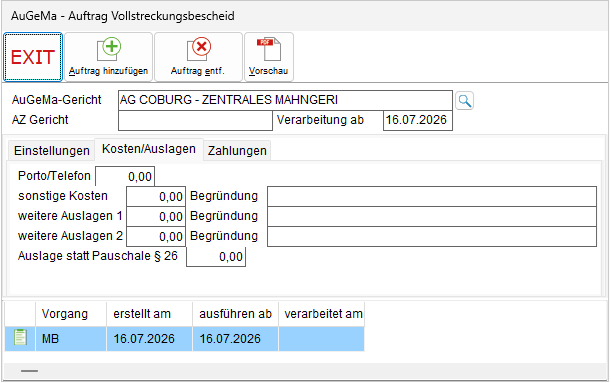611x383 pixels.
Task: Click the AuGeMa-Gericht text field
Action: [x=285, y=100]
